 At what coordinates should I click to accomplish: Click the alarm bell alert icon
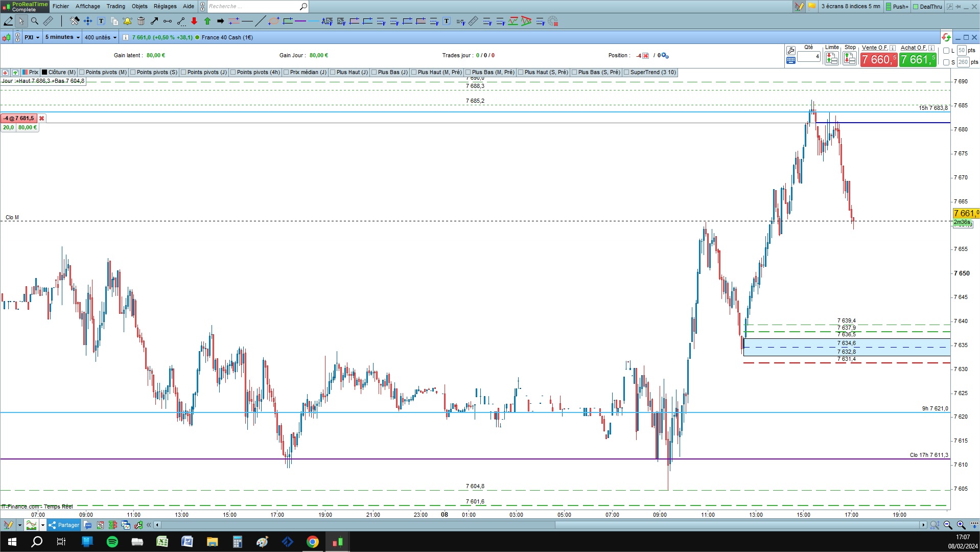[x=127, y=21]
